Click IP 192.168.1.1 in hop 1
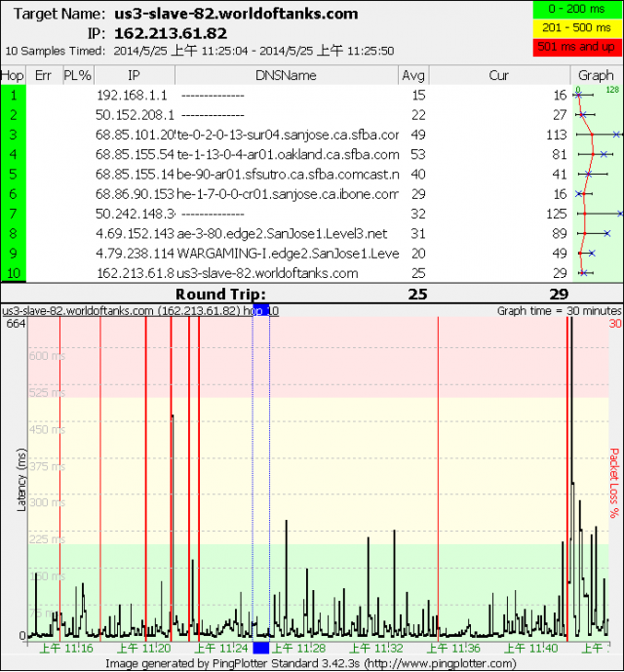 [x=132, y=96]
